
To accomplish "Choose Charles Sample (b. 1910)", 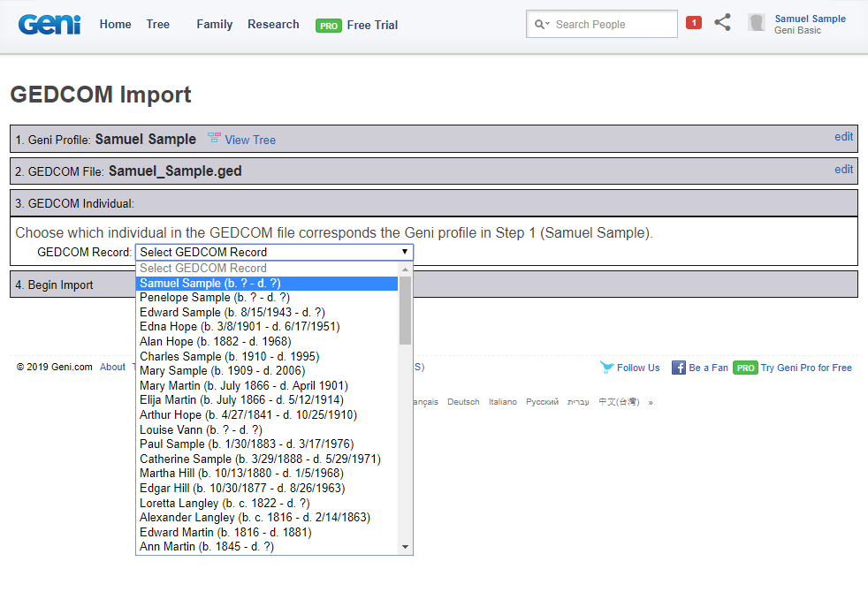I will pyautogui.click(x=266, y=356).
